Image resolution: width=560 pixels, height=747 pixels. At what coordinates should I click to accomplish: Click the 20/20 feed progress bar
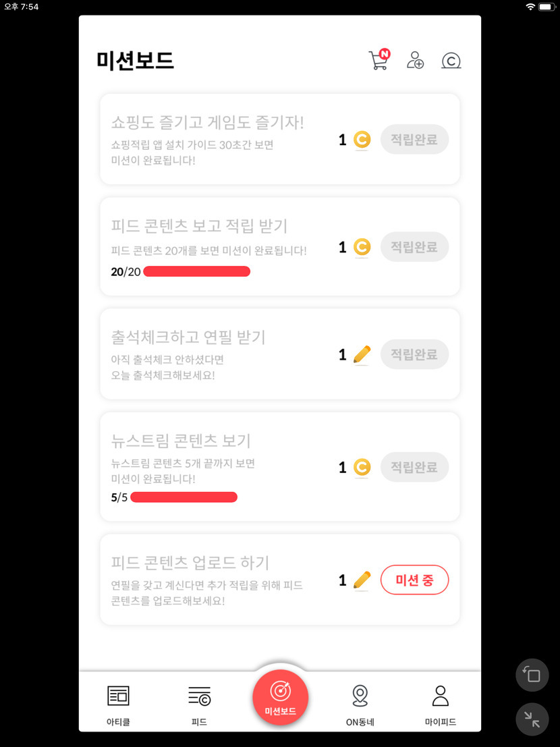[196, 272]
